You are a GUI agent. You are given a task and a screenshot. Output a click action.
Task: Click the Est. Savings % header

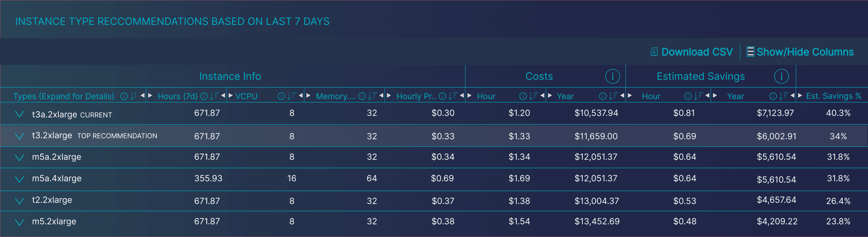point(834,96)
